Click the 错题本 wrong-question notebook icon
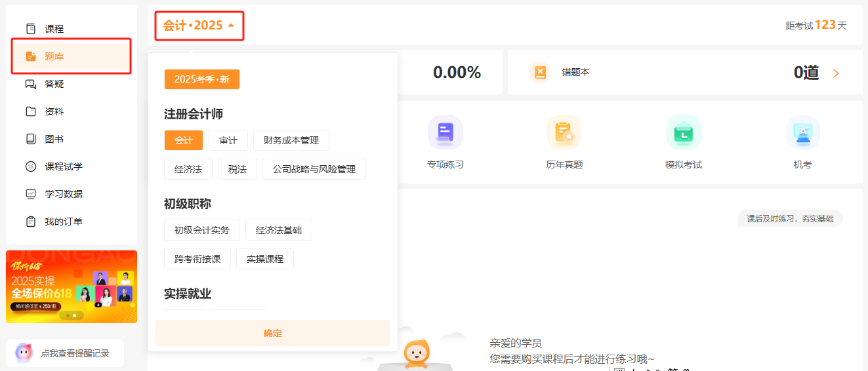The width and height of the screenshot is (868, 371). pyautogui.click(x=539, y=72)
